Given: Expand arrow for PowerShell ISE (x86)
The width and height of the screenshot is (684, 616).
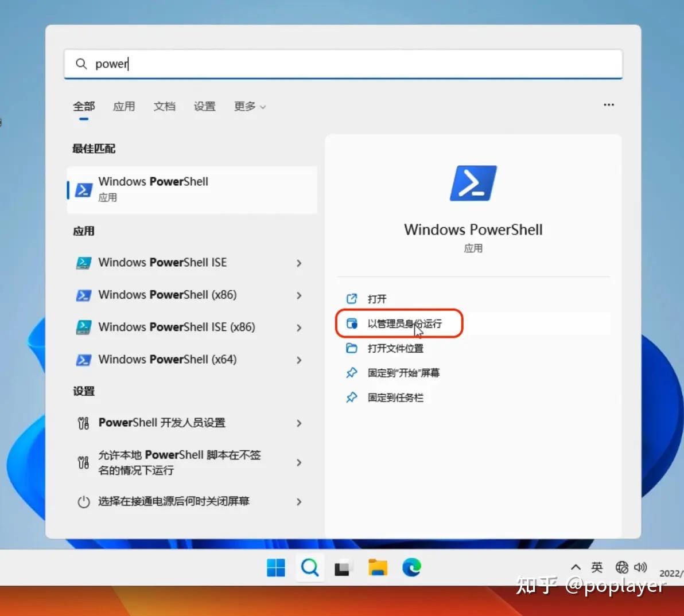Looking at the screenshot, I should click(299, 328).
